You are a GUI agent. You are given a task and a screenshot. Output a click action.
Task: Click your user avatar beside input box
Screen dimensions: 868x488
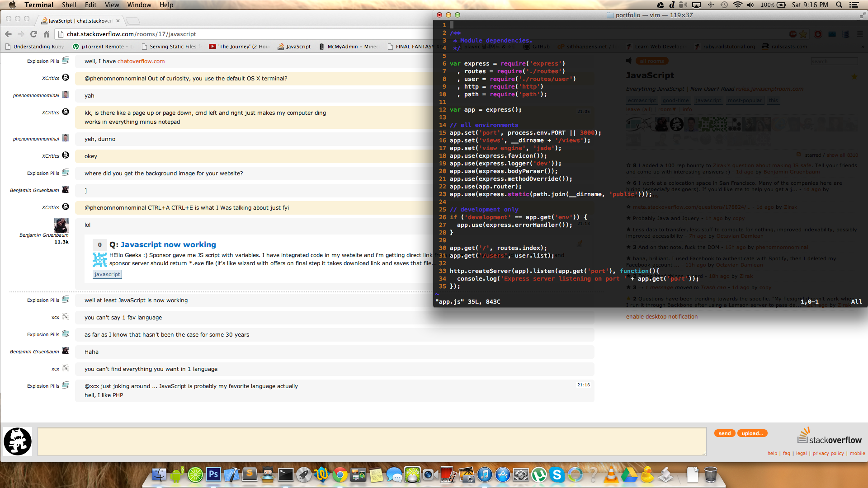18,441
